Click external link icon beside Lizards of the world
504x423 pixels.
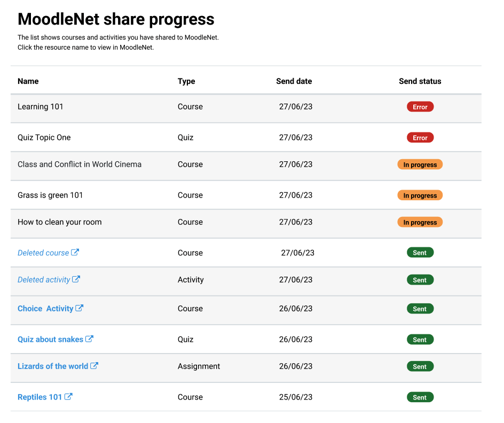(x=94, y=366)
